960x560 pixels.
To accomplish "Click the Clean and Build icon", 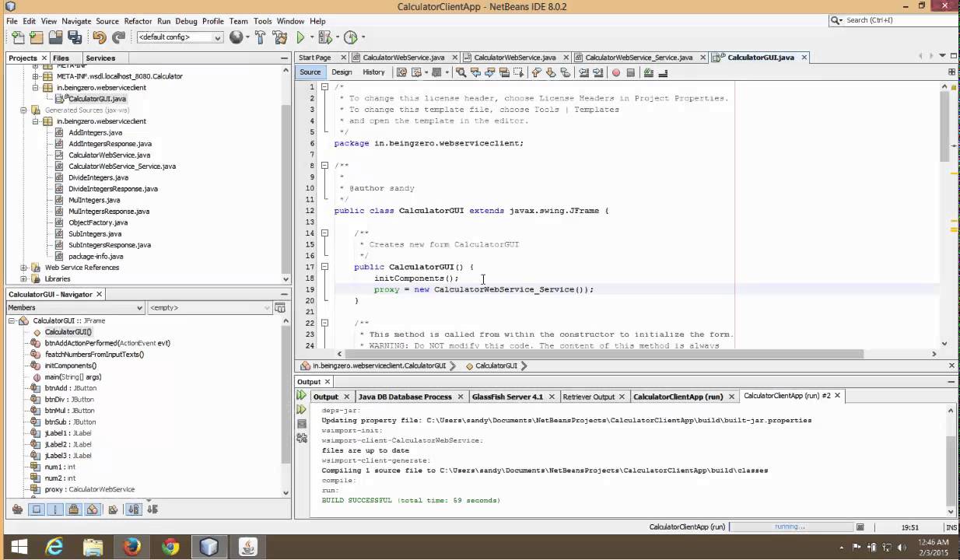I will [x=279, y=37].
